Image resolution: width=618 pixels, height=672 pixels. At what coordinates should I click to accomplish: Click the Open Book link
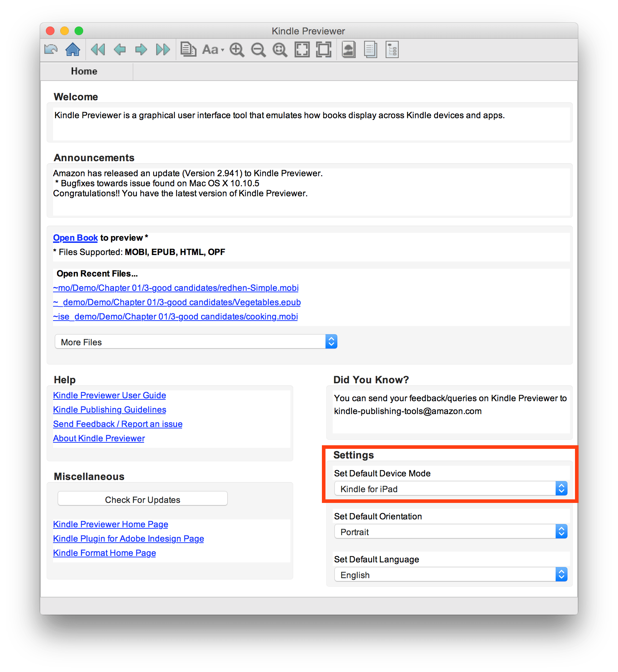pos(75,237)
